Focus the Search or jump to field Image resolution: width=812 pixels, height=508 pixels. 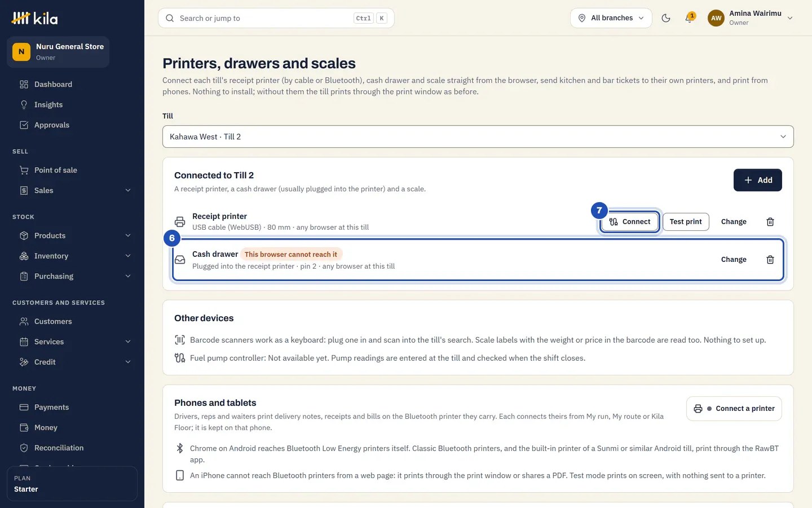coord(276,18)
